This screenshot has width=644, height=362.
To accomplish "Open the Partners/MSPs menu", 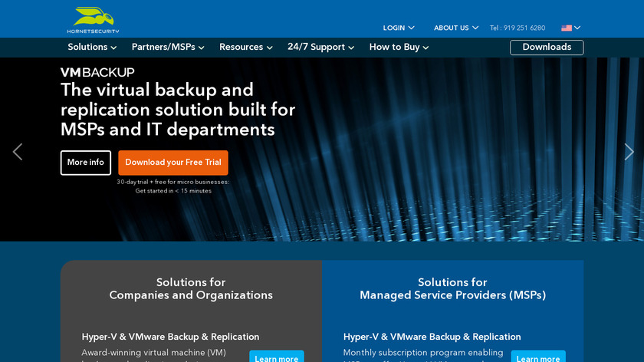I will 168,48.
